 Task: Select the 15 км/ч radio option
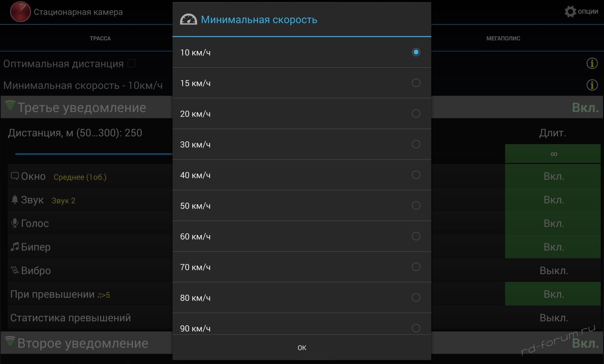click(416, 83)
